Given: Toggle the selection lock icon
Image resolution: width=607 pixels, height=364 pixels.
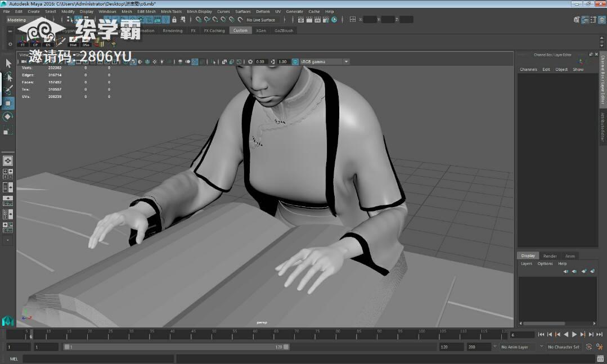Looking at the screenshot, I should (x=174, y=20).
